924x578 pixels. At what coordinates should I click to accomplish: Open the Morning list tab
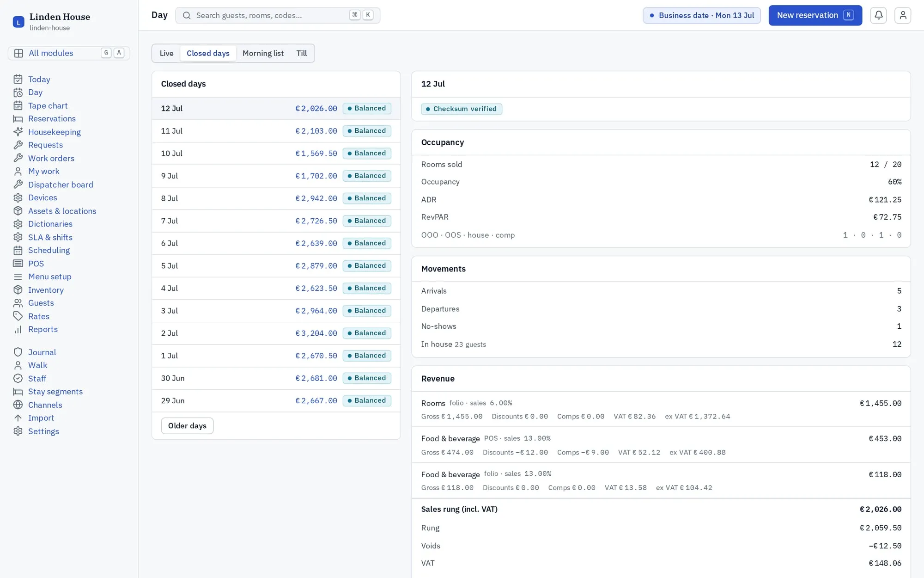pyautogui.click(x=263, y=53)
